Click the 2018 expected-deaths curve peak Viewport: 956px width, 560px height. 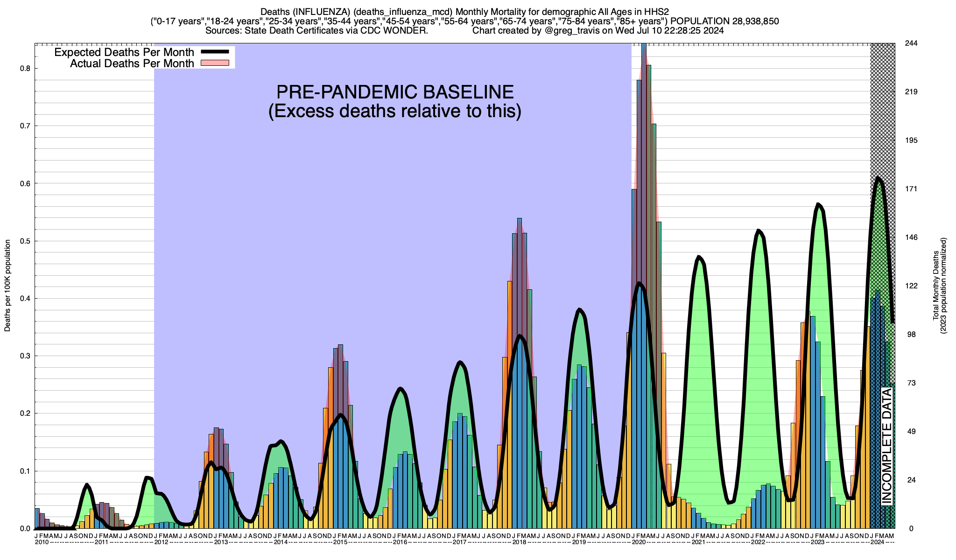[x=520, y=336]
